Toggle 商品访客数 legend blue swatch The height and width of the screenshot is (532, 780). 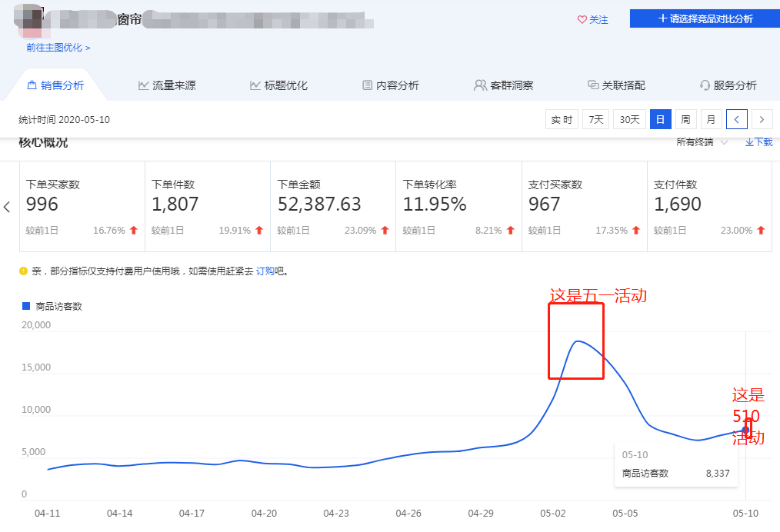point(26,306)
